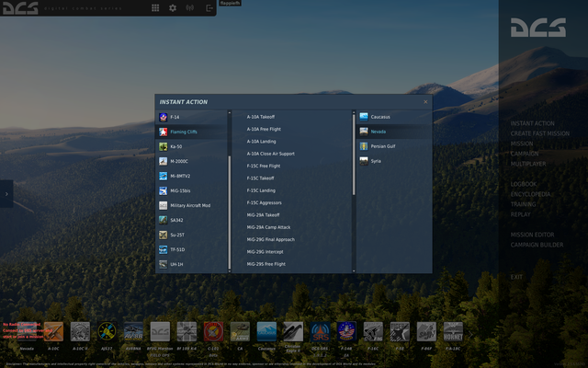Open ENCYCLOPEDIA in main menu
Viewport: 588px width, 368px height.
530,194
